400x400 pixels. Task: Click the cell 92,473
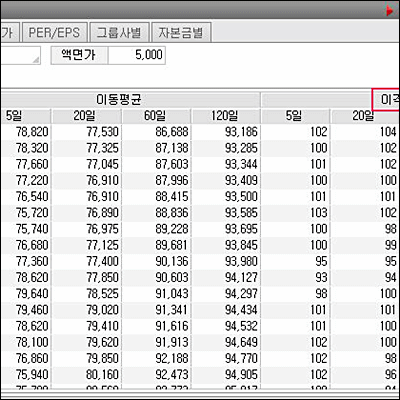tap(156, 375)
